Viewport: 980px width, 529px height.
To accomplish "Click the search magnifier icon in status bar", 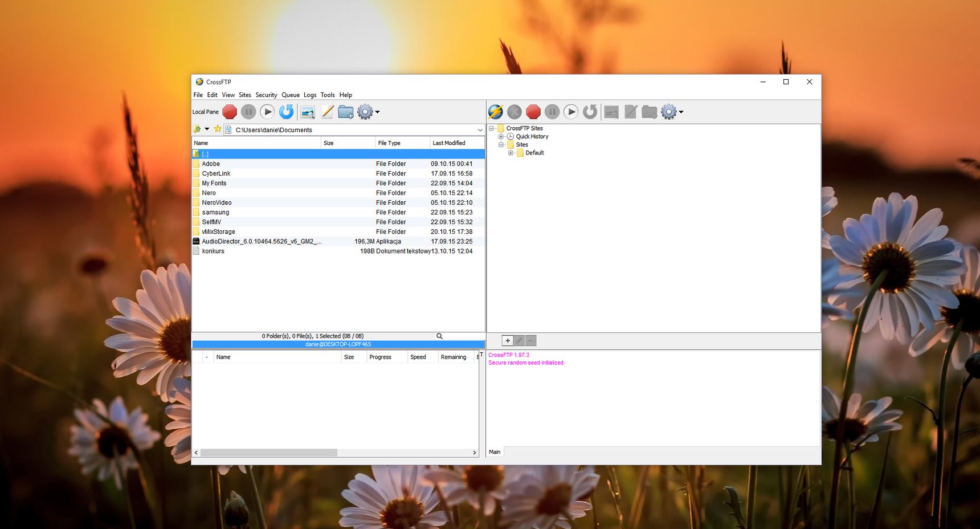I will click(x=439, y=336).
